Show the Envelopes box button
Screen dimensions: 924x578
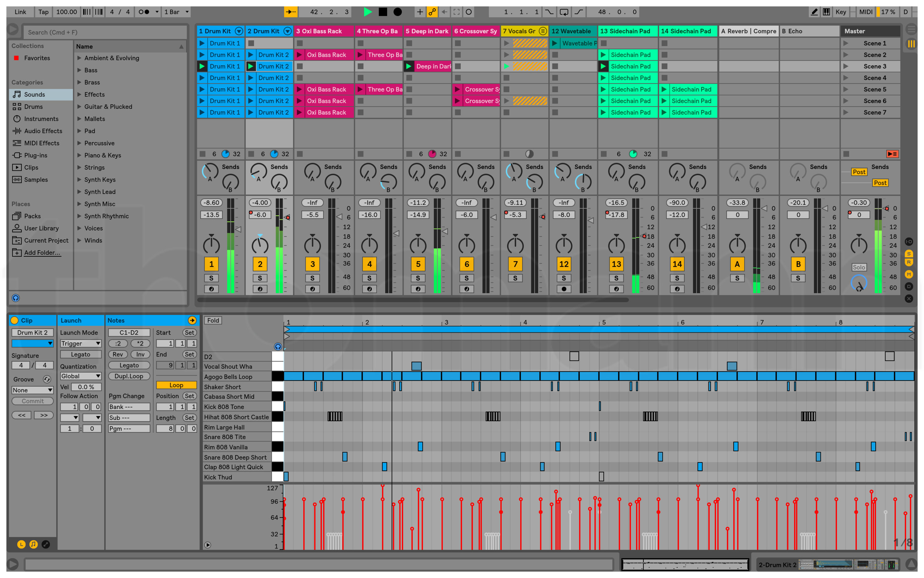46,544
